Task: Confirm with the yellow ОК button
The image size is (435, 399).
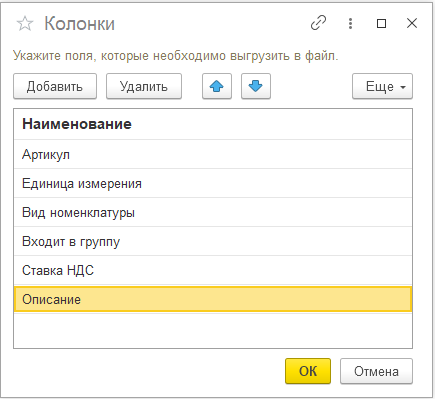Action: [308, 371]
